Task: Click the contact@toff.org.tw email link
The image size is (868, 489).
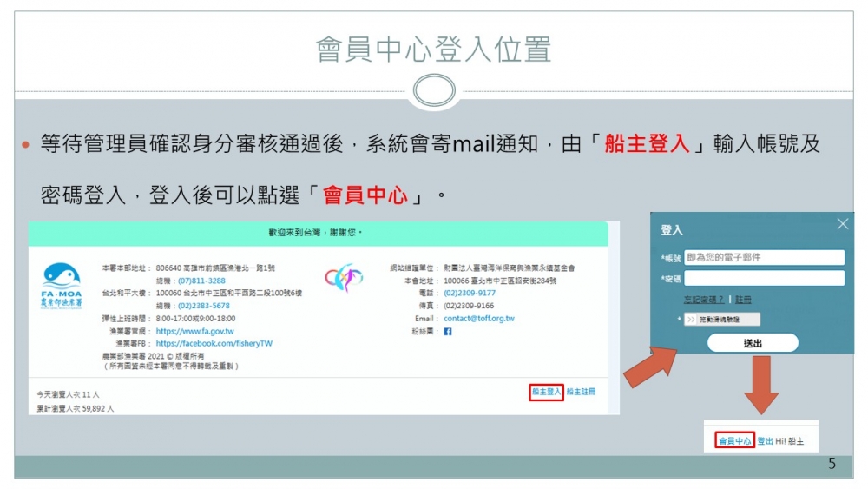Action: [478, 319]
